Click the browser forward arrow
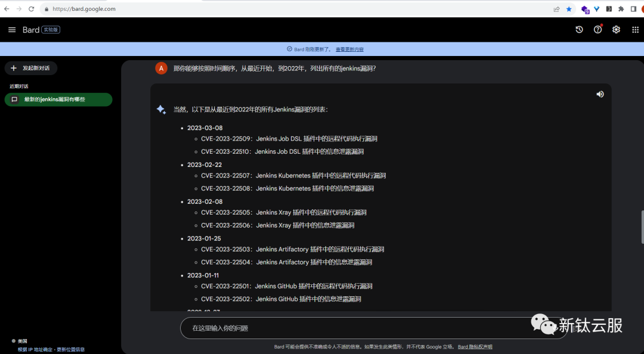 coord(19,8)
